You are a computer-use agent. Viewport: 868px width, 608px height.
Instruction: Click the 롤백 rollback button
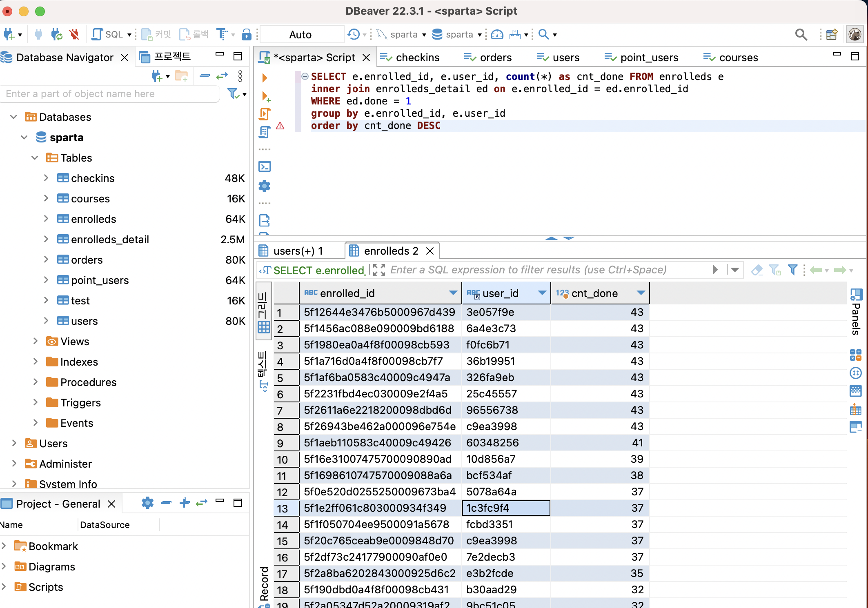tap(194, 35)
